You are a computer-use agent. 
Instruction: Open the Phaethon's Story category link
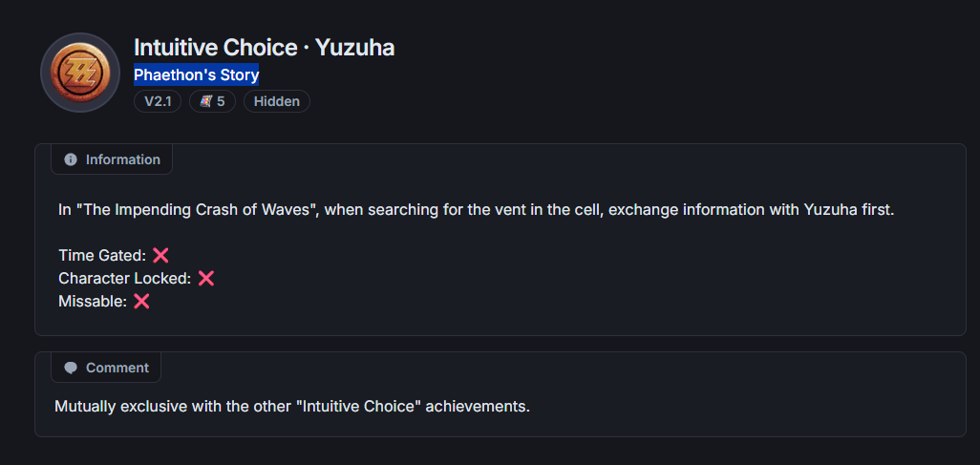196,74
